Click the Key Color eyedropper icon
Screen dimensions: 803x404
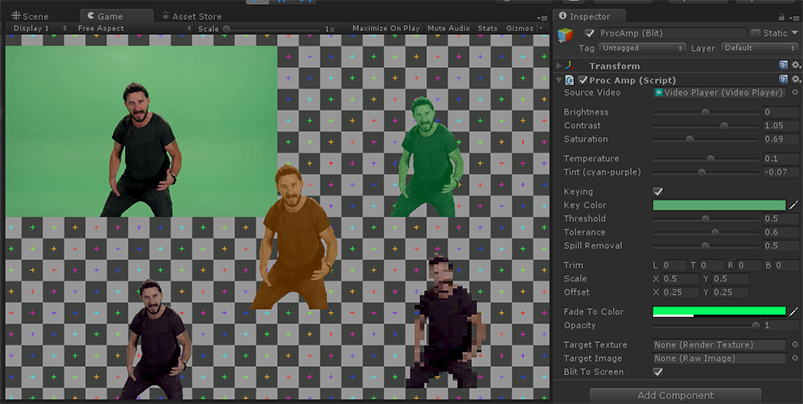794,205
